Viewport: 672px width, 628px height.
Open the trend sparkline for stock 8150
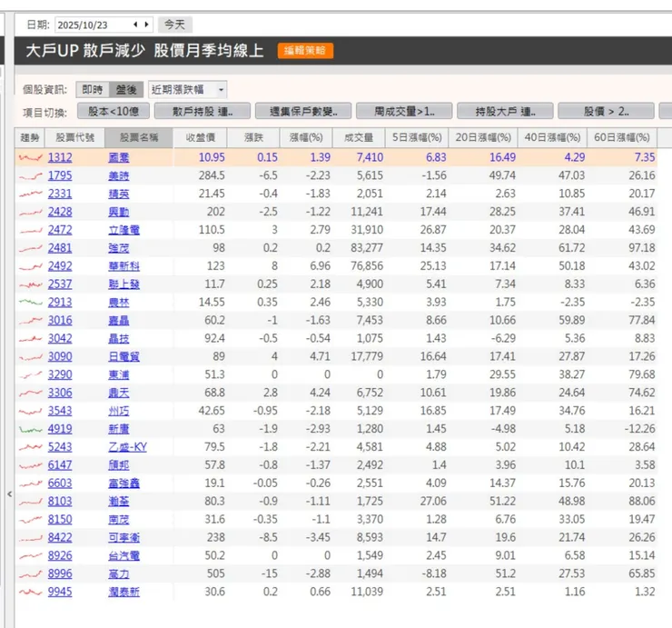[31, 520]
